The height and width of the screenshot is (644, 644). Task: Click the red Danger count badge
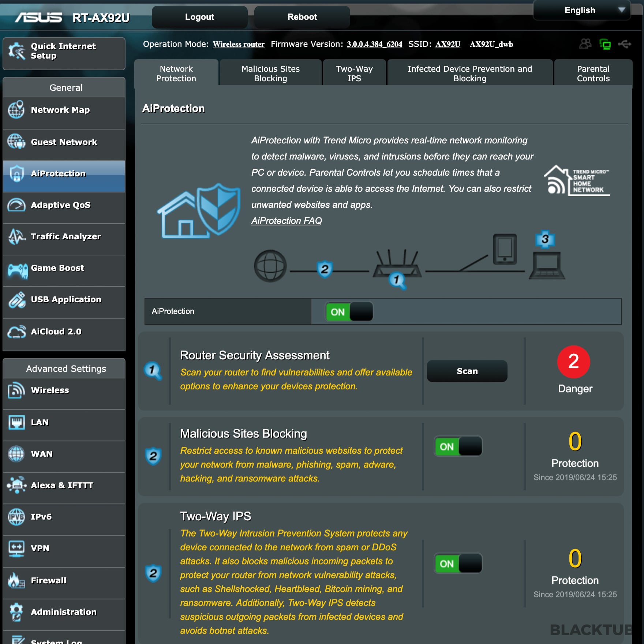[573, 362]
